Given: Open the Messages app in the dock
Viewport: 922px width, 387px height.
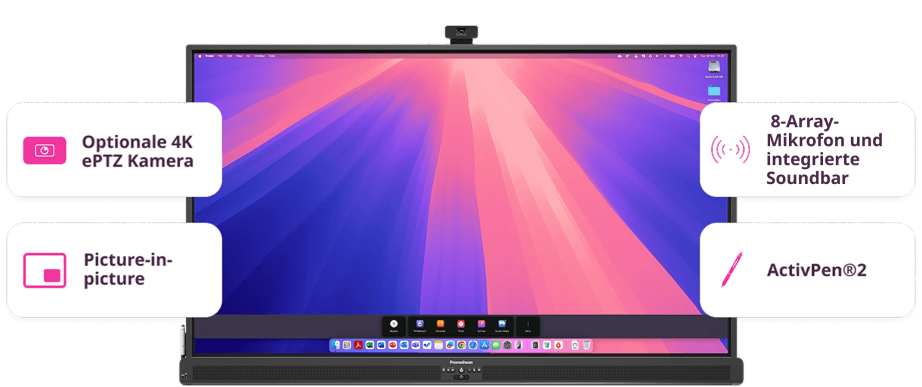Looking at the screenshot, I should click(x=496, y=345).
